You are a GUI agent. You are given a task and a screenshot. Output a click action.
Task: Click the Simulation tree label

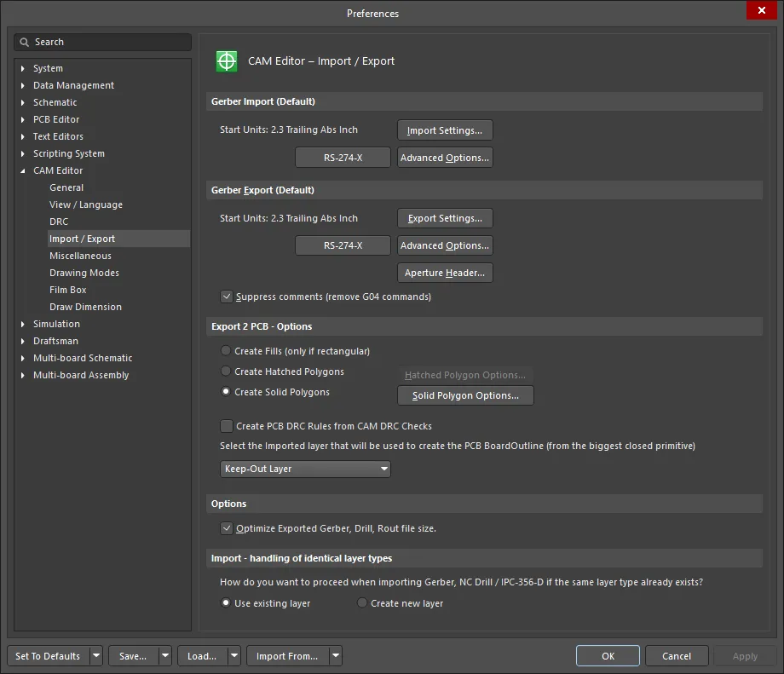(x=56, y=324)
